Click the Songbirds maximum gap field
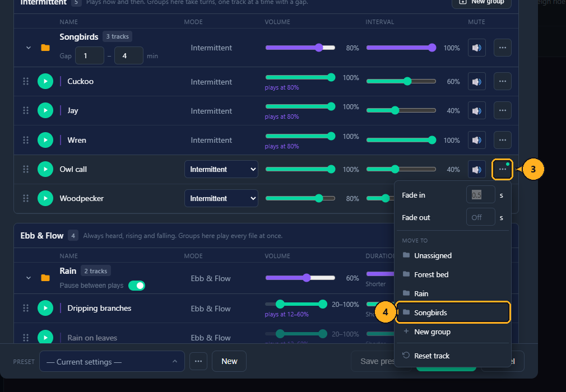The image size is (566, 392). pos(129,55)
